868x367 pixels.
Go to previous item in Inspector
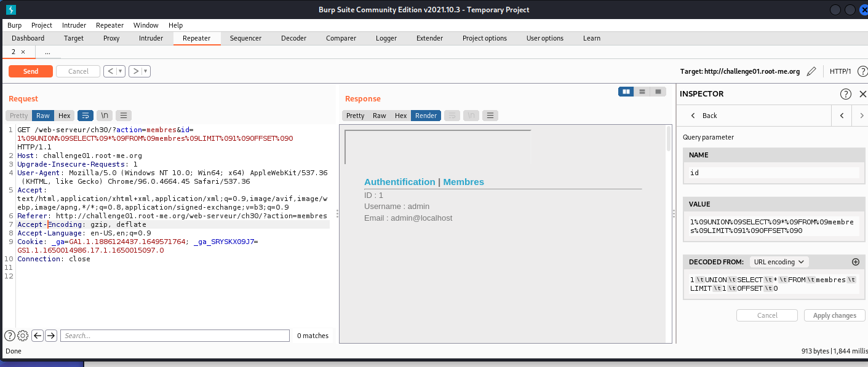pyautogui.click(x=841, y=116)
